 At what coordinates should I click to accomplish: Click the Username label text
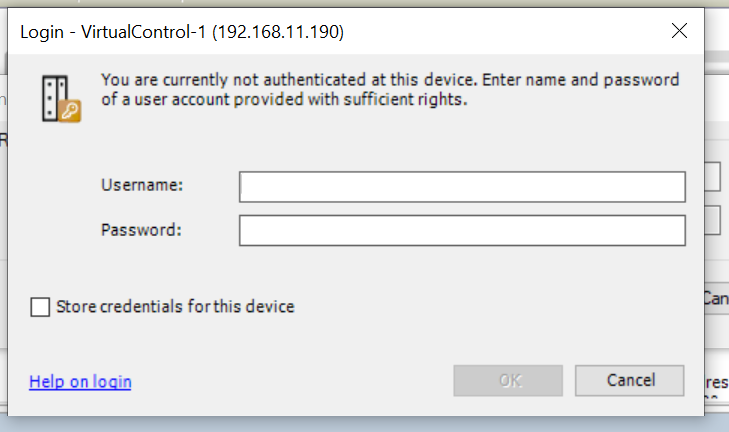pyautogui.click(x=142, y=185)
